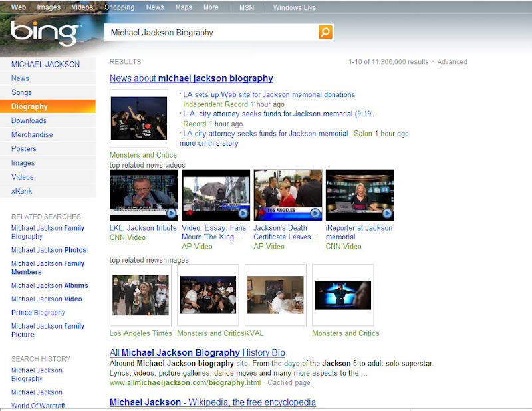Select Merchandise in the left sidebar
This screenshot has width=532, height=411.
(x=32, y=134)
